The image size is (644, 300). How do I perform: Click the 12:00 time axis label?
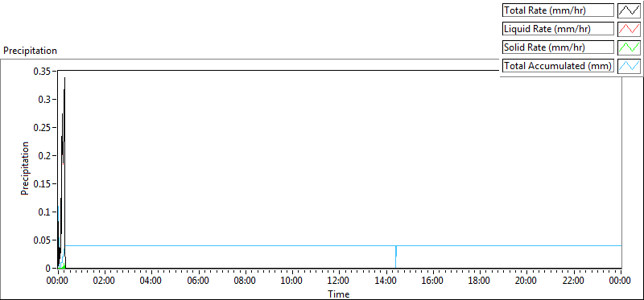click(x=339, y=282)
